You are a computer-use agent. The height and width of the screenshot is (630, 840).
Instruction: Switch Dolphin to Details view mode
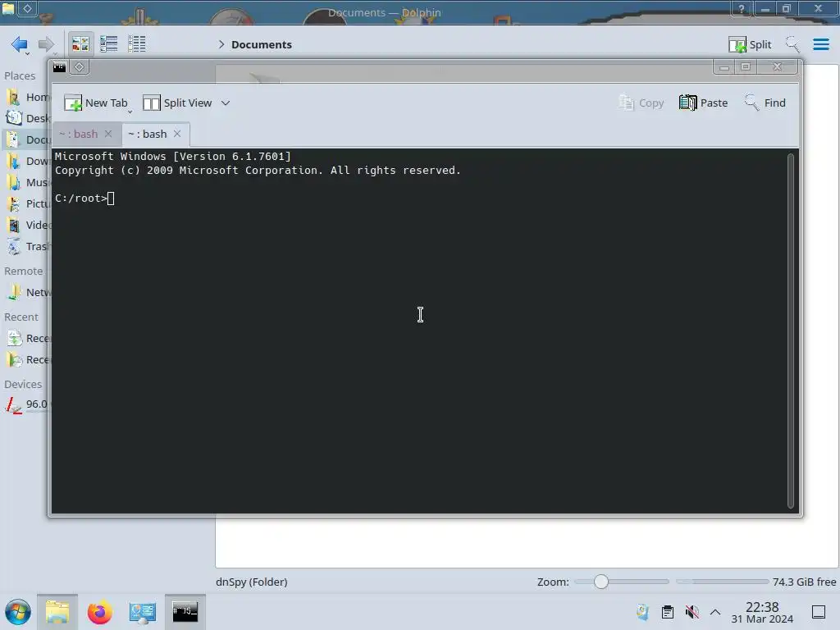coord(137,44)
